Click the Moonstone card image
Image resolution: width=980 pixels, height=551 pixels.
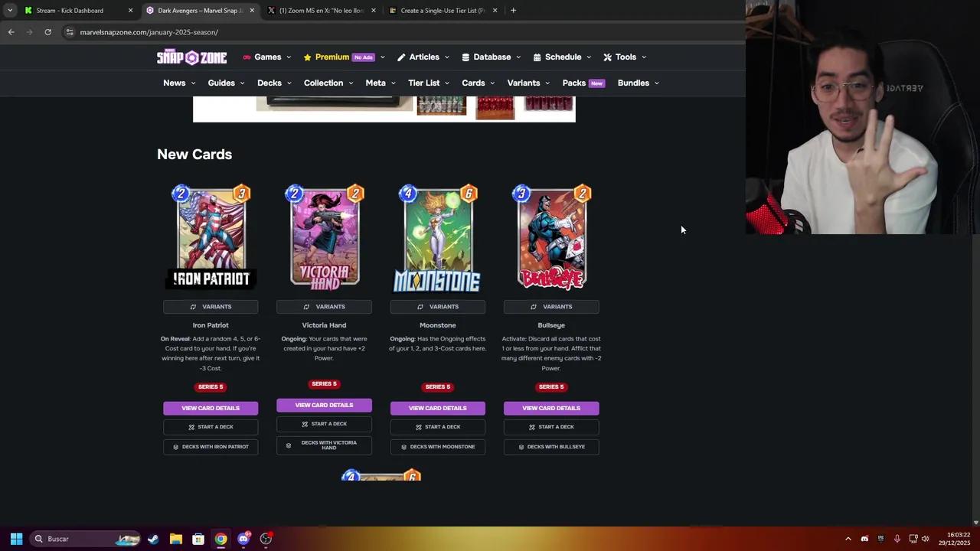(437, 237)
